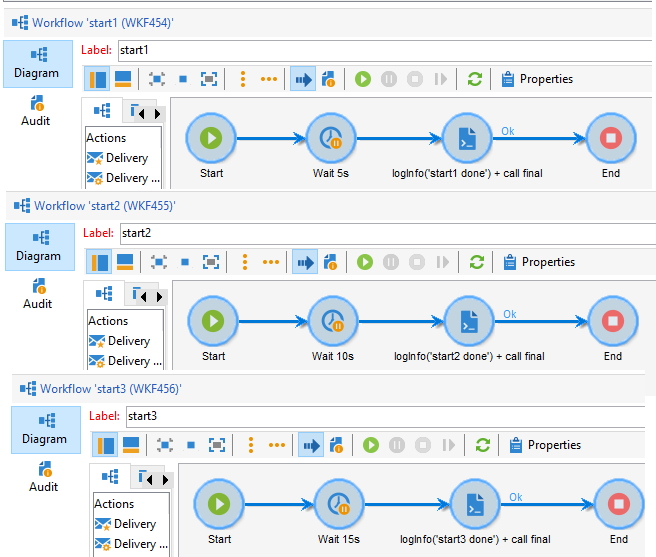The height and width of the screenshot is (557, 656).
Task: Toggle the bottom pane layout in start2 toolbar
Action: (x=125, y=262)
